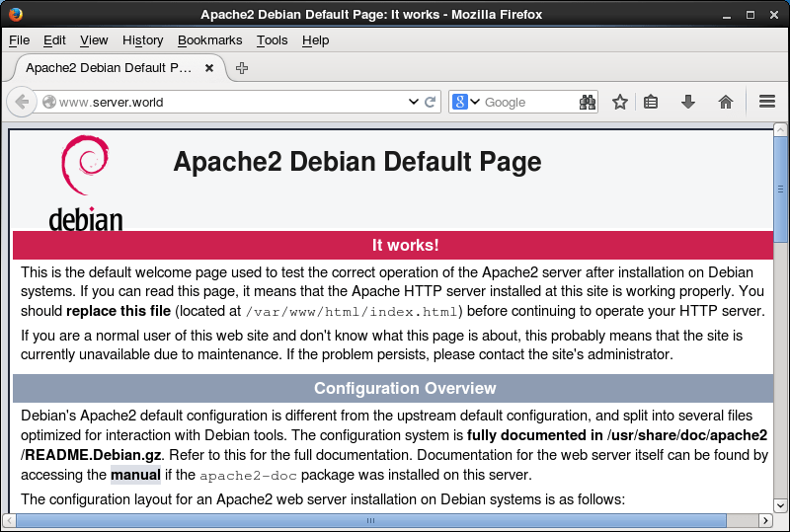Viewport: 790px width, 532px height.
Task: Expand the search engine selector dropdown
Action: click(475, 102)
